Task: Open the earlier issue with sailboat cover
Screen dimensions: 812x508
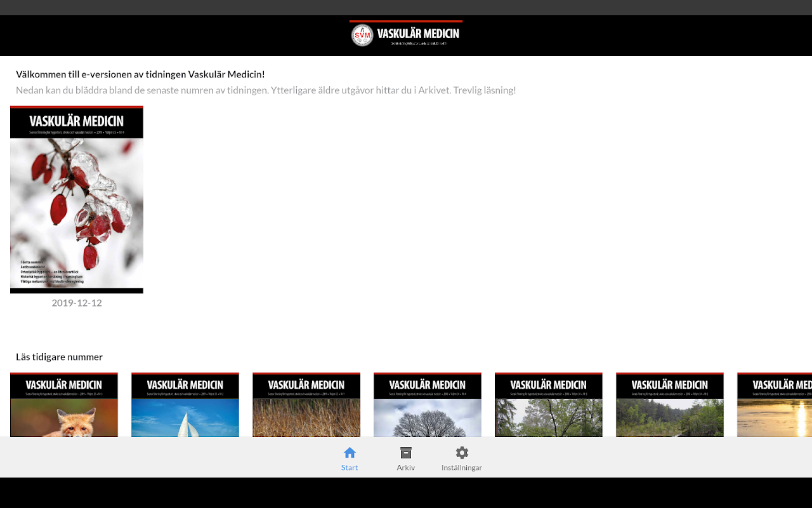Action: point(185,404)
